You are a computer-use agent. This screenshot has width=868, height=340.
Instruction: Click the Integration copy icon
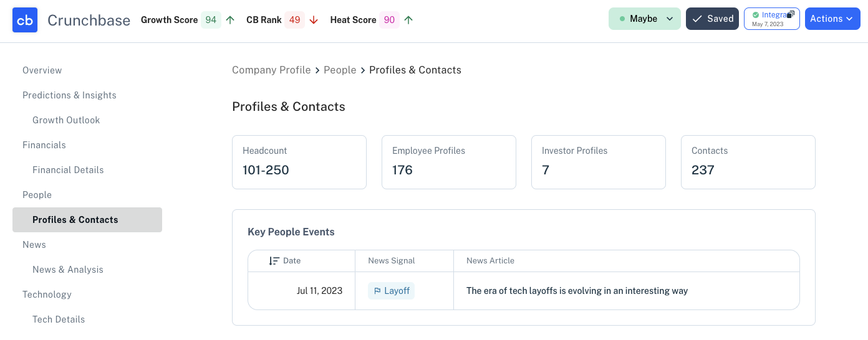coord(791,14)
